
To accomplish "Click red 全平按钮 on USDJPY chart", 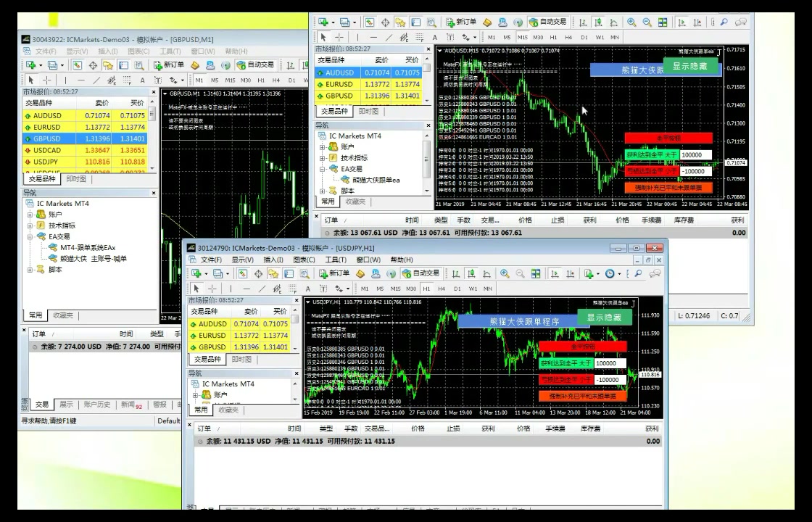I will point(583,347).
